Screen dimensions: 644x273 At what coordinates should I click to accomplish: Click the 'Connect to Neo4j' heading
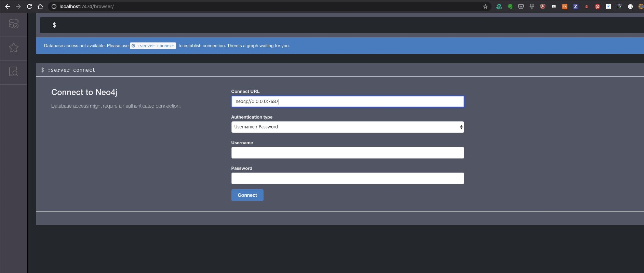click(x=84, y=92)
